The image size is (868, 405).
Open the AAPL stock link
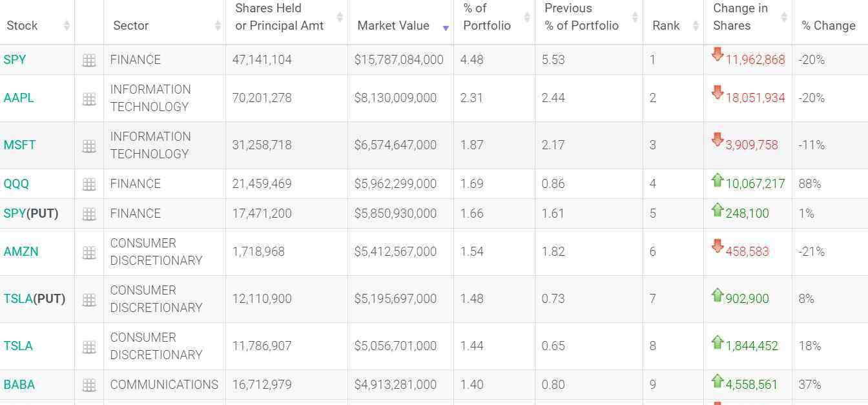pos(19,98)
